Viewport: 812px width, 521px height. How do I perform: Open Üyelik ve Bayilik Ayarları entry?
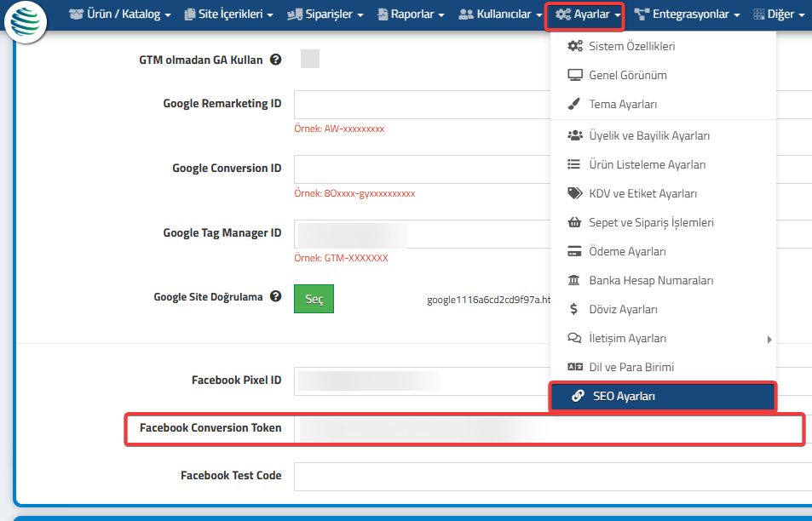point(649,135)
